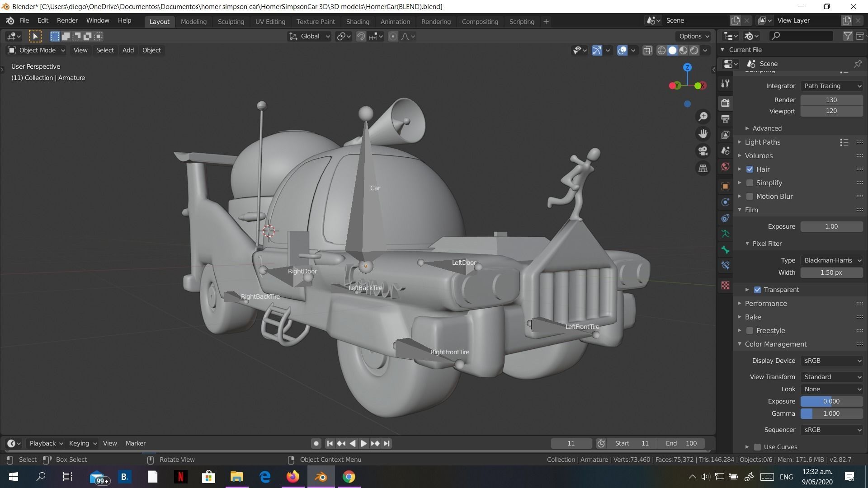
Task: Toggle viewport overlays display
Action: (x=622, y=50)
